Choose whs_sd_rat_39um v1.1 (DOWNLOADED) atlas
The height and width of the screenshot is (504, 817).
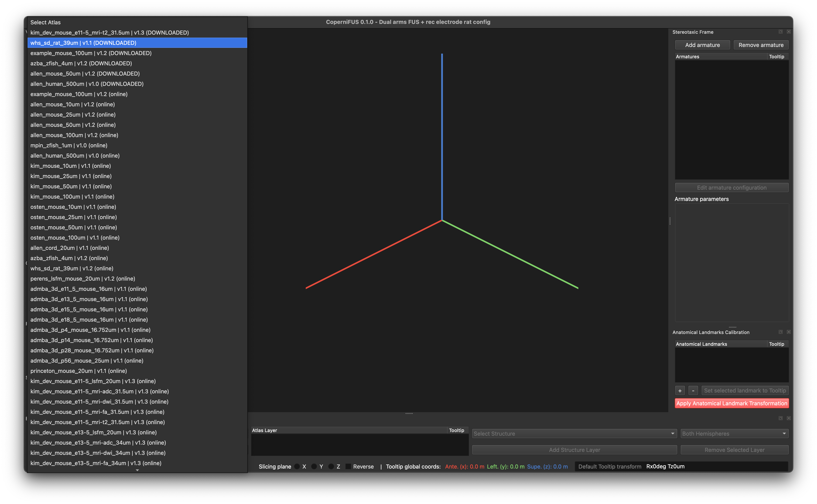[x=137, y=43]
